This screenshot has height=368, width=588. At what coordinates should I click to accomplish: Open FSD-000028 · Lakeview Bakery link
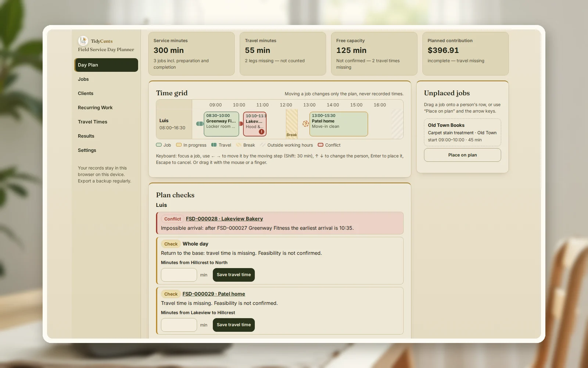pos(224,219)
